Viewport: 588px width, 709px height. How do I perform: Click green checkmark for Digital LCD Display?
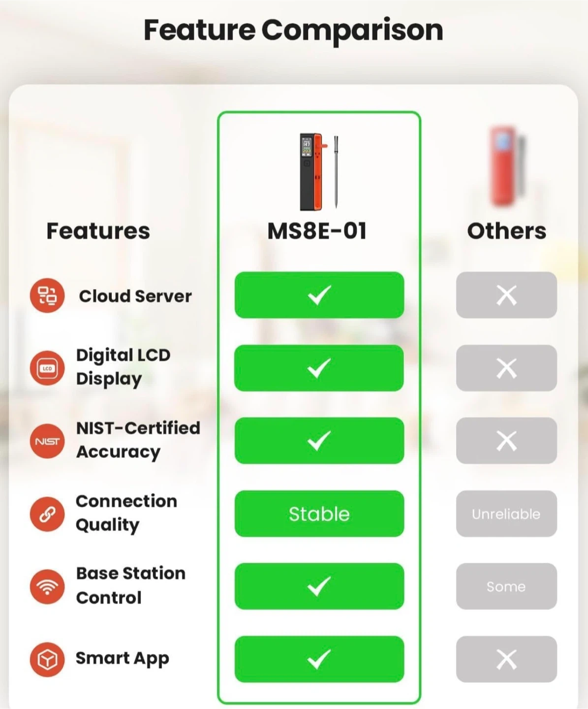(x=319, y=368)
